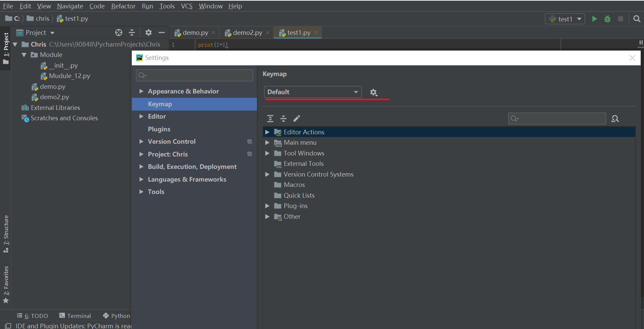Close the demo2.py editor tab
This screenshot has width=644, height=329.
click(x=268, y=32)
